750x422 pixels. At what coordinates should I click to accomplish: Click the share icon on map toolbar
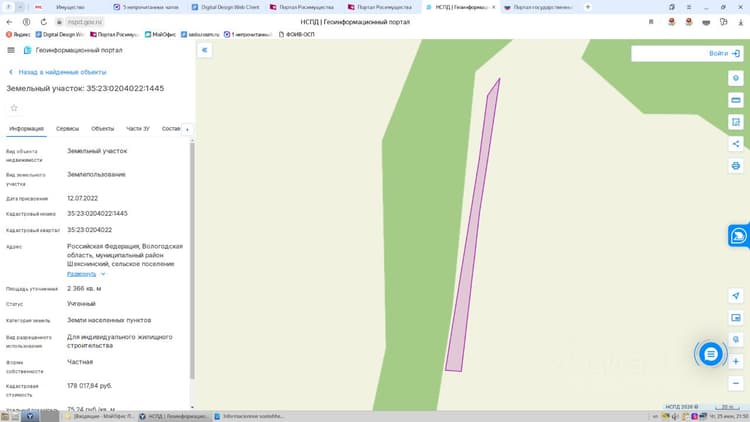[x=736, y=144]
